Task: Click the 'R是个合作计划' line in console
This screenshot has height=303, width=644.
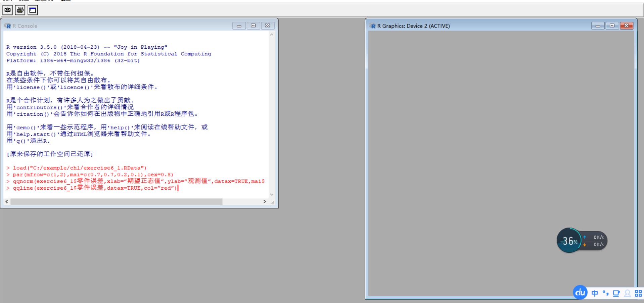Action: [70, 100]
